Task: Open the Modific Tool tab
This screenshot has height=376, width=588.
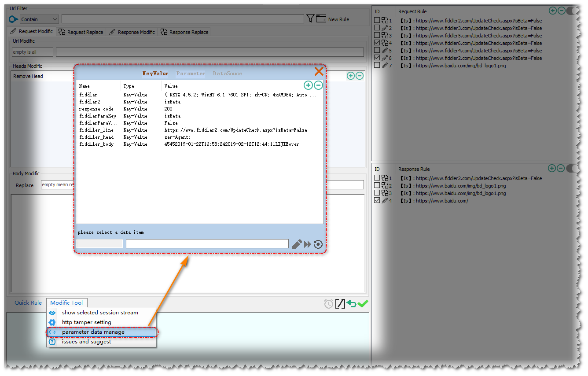Action: (66, 302)
